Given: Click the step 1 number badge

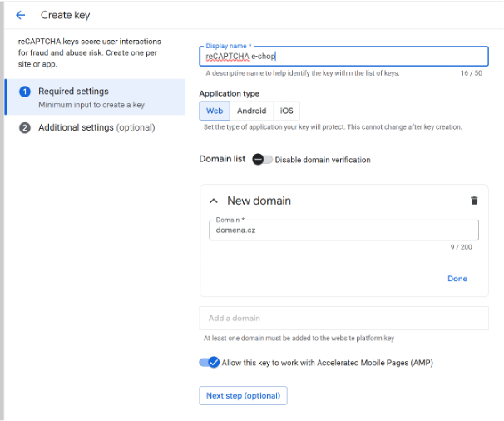Looking at the screenshot, I should (25, 92).
